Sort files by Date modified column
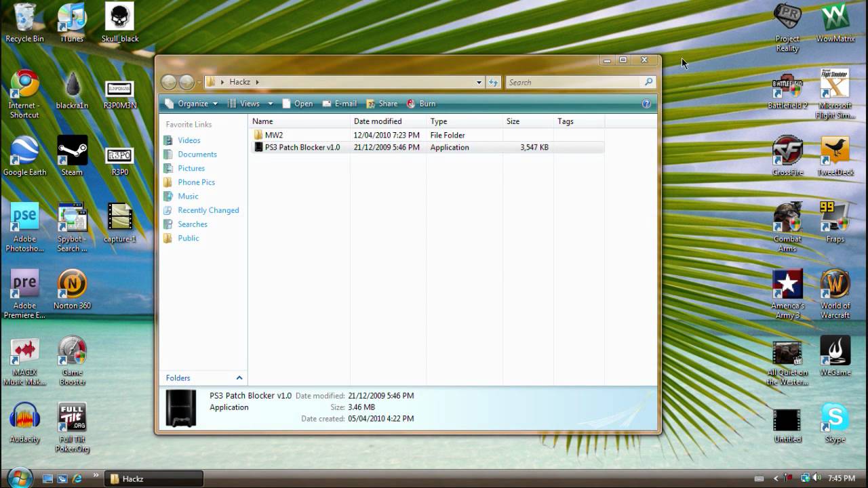The height and width of the screenshot is (488, 868). (x=389, y=121)
